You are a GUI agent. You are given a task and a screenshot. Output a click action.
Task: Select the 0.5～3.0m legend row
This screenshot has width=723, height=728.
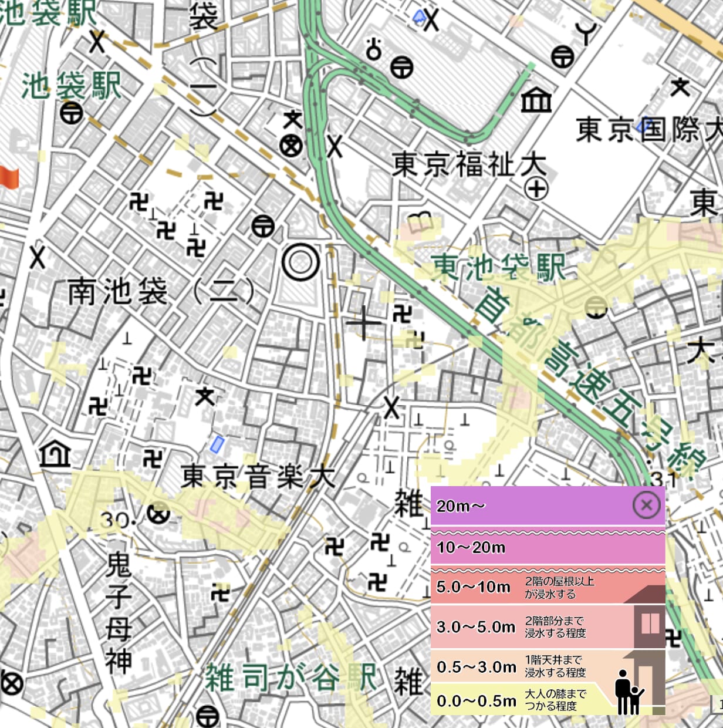[x=528, y=667]
